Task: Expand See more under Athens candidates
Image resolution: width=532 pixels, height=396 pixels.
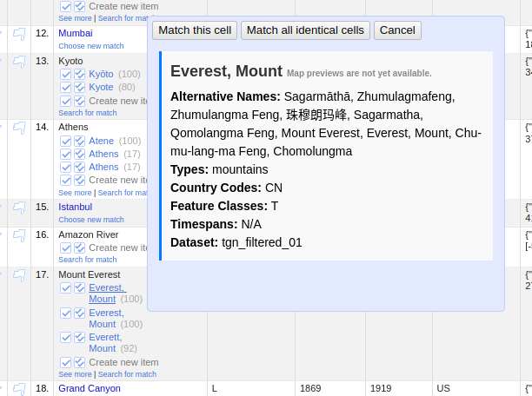Action: click(x=75, y=193)
